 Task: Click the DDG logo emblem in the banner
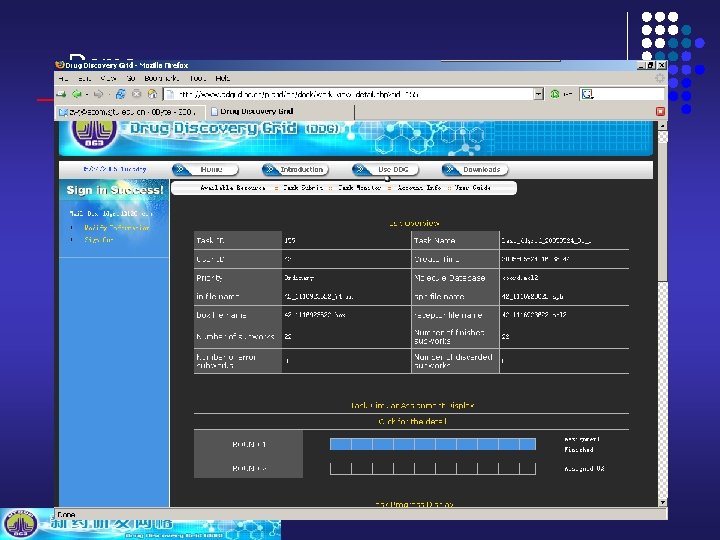click(94, 133)
